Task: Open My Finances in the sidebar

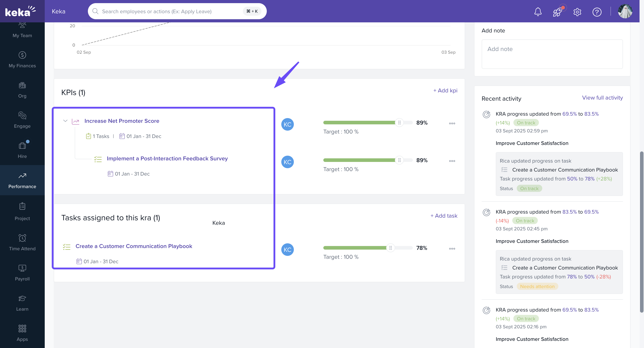Action: tap(22, 59)
